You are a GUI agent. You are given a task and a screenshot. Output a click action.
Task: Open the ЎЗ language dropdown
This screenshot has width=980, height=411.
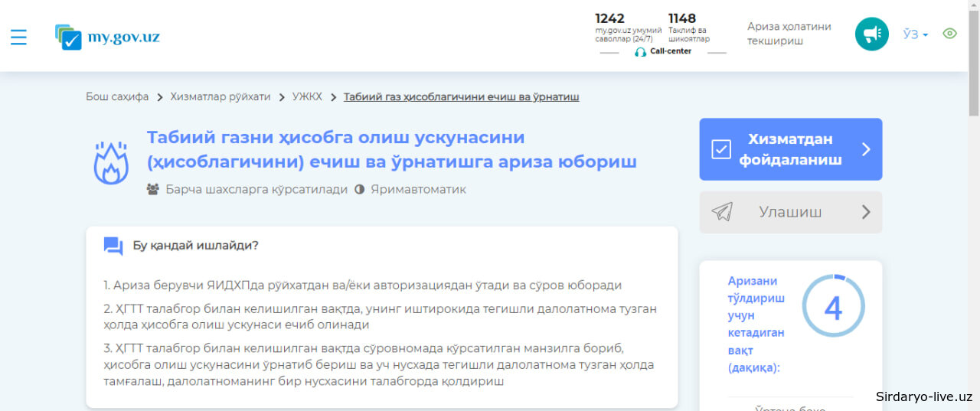point(915,34)
